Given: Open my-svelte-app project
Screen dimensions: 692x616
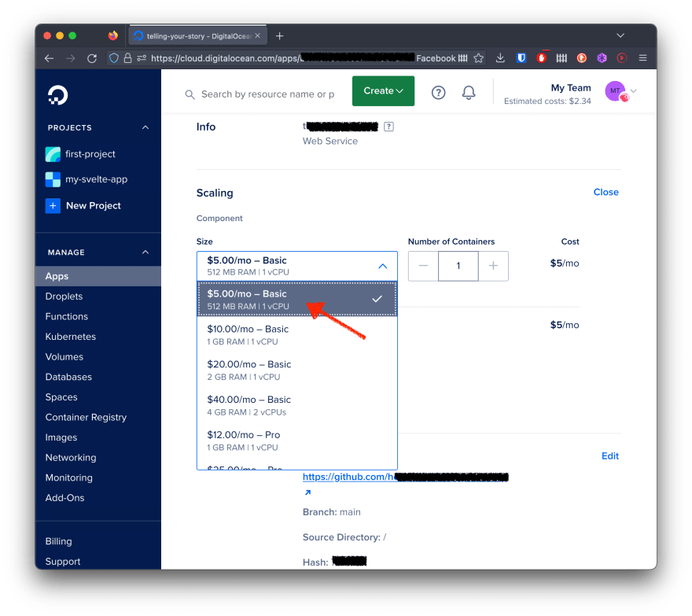Looking at the screenshot, I should (96, 179).
